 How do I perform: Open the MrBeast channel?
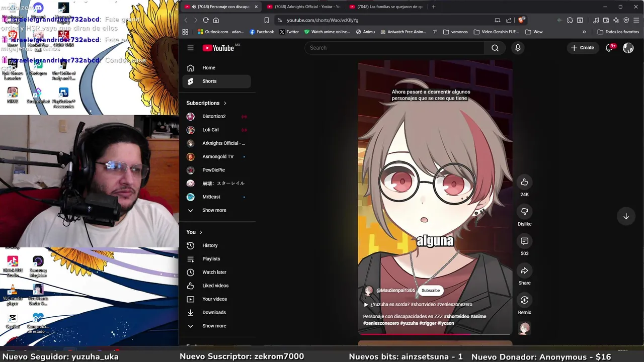pyautogui.click(x=217, y=197)
